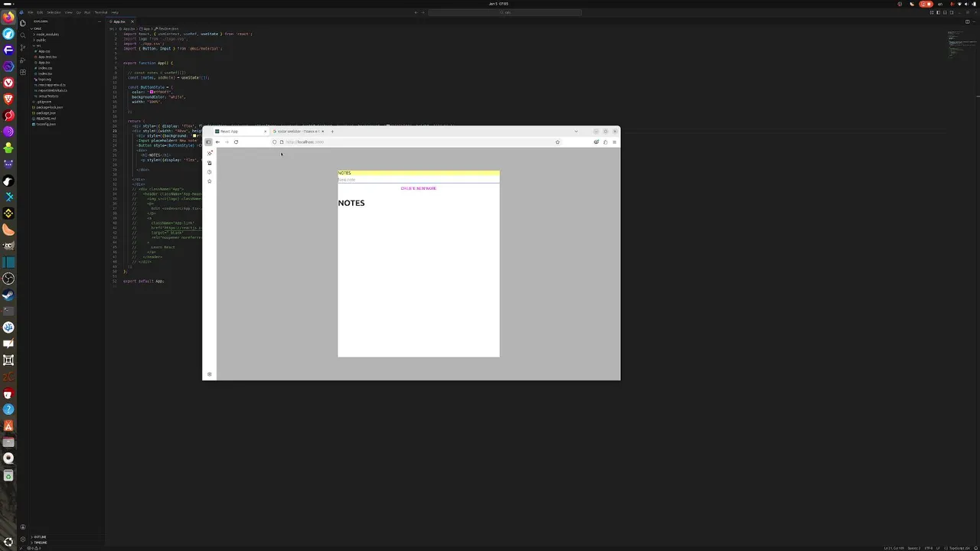Expand the OUTLINE section
Image resolution: width=980 pixels, height=551 pixels.
(39, 536)
